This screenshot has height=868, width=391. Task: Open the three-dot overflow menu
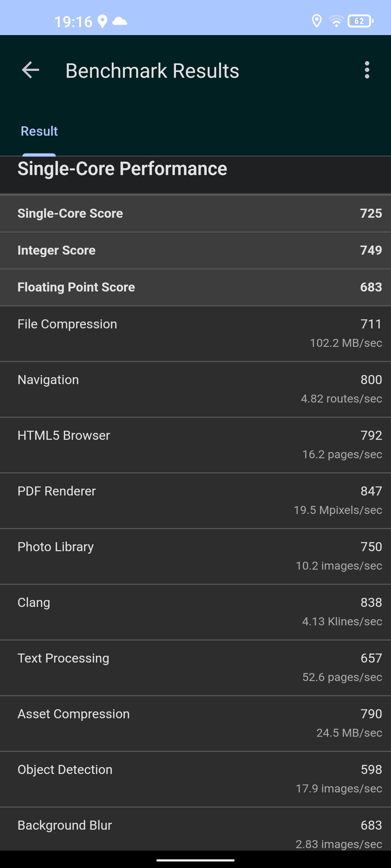point(367,70)
